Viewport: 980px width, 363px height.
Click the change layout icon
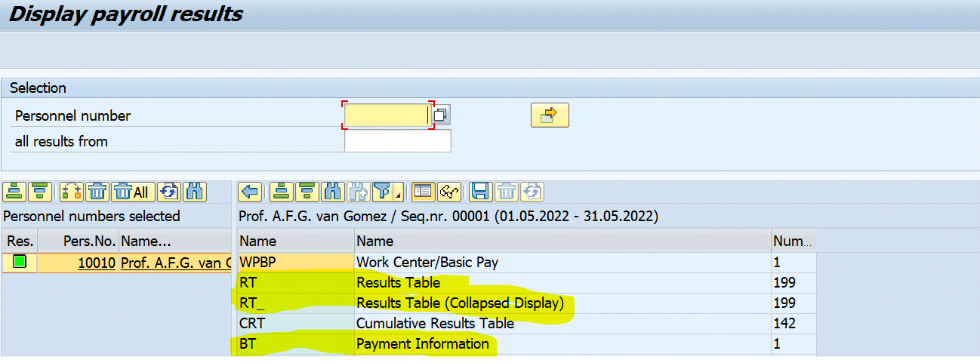(424, 192)
